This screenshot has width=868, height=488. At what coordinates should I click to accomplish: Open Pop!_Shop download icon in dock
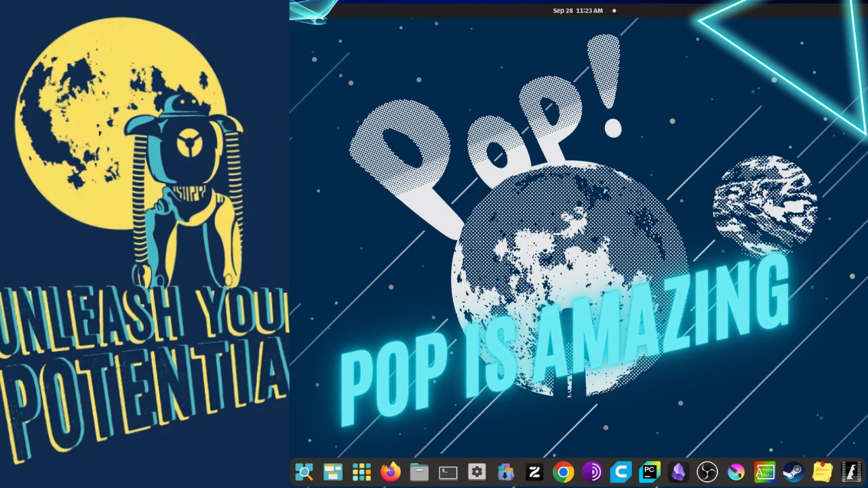click(x=506, y=472)
